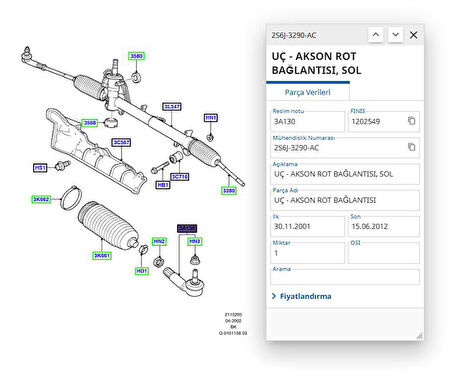This screenshot has width=452, height=377.
Task: Click the Parça Adı field
Action: (345, 200)
